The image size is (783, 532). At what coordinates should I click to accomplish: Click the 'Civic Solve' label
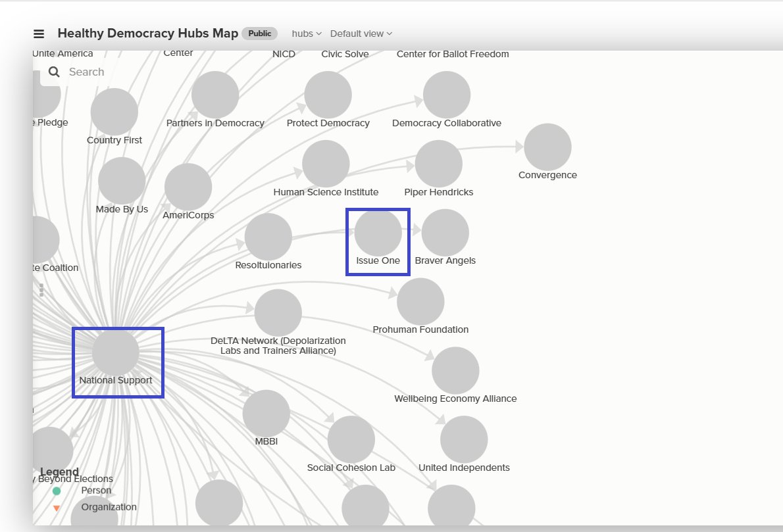coord(345,54)
